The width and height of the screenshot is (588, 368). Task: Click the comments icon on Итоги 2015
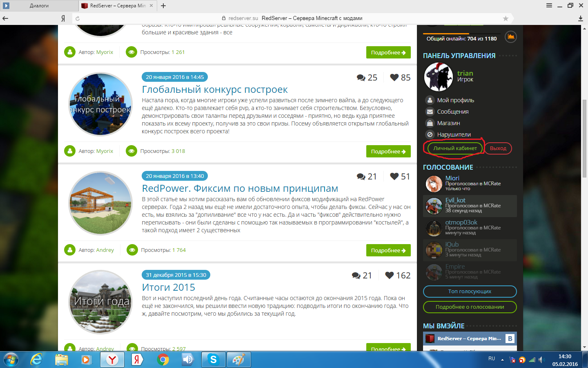tap(356, 276)
